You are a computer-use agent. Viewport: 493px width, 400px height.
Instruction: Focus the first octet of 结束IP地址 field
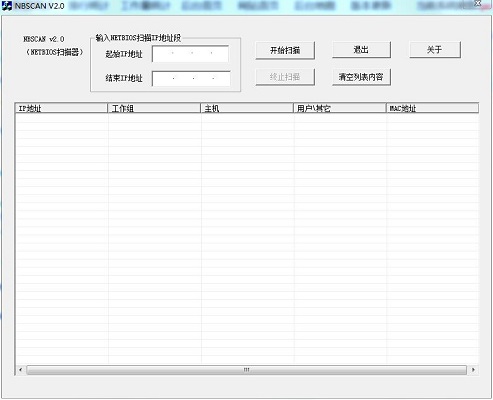[x=163, y=79]
